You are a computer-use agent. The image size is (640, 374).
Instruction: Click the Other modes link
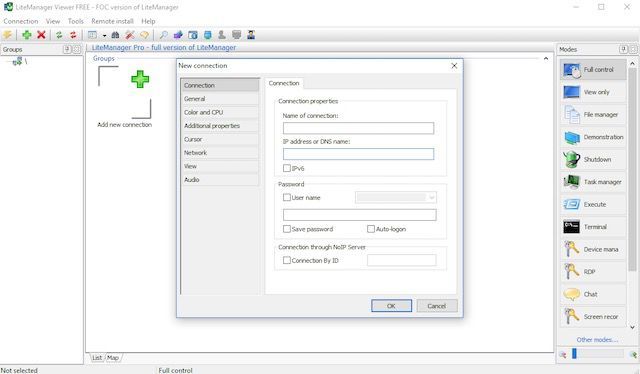[597, 340]
